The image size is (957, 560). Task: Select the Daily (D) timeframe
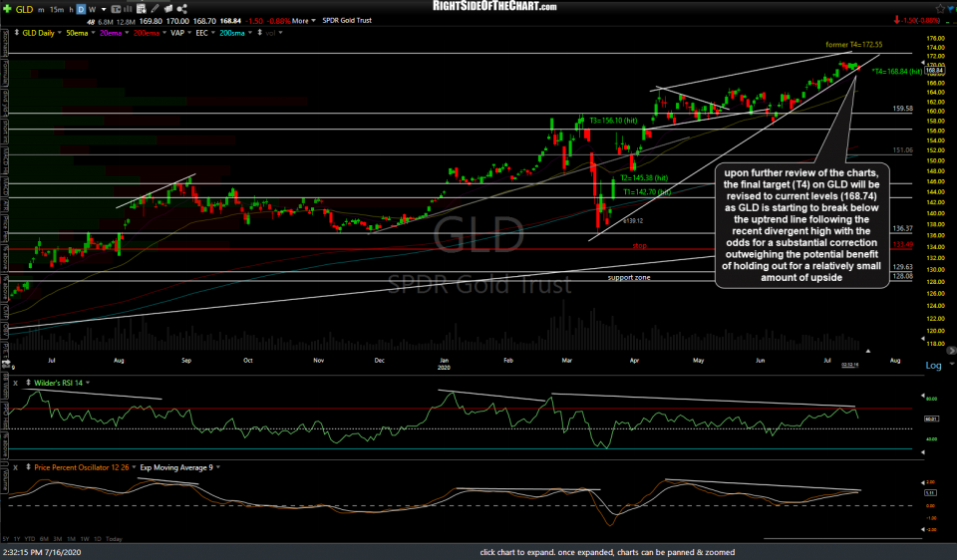(x=81, y=9)
